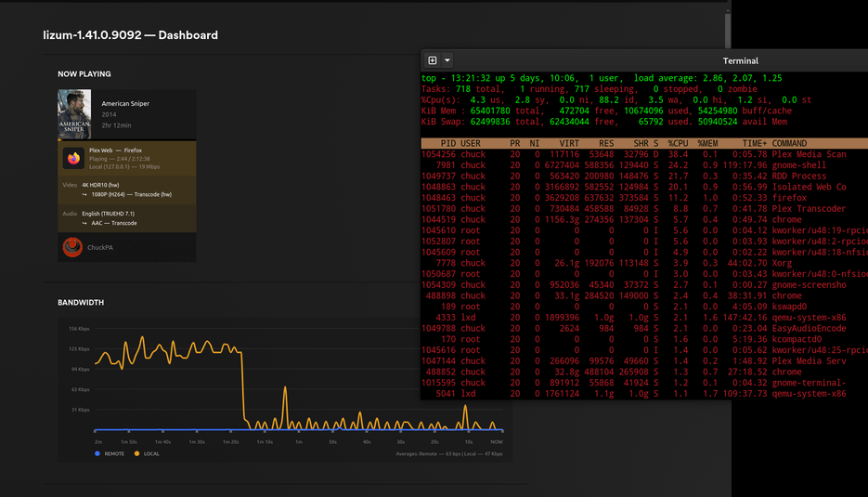This screenshot has width=868, height=497.
Task: Click the English (TRUEHD 7.1) audio line
Action: [x=108, y=214]
